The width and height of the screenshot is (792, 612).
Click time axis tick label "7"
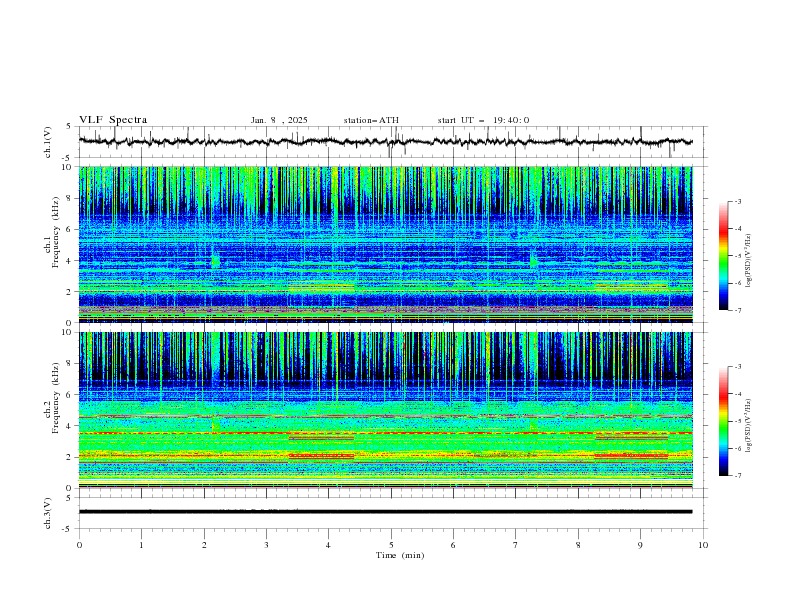pyautogui.click(x=516, y=545)
